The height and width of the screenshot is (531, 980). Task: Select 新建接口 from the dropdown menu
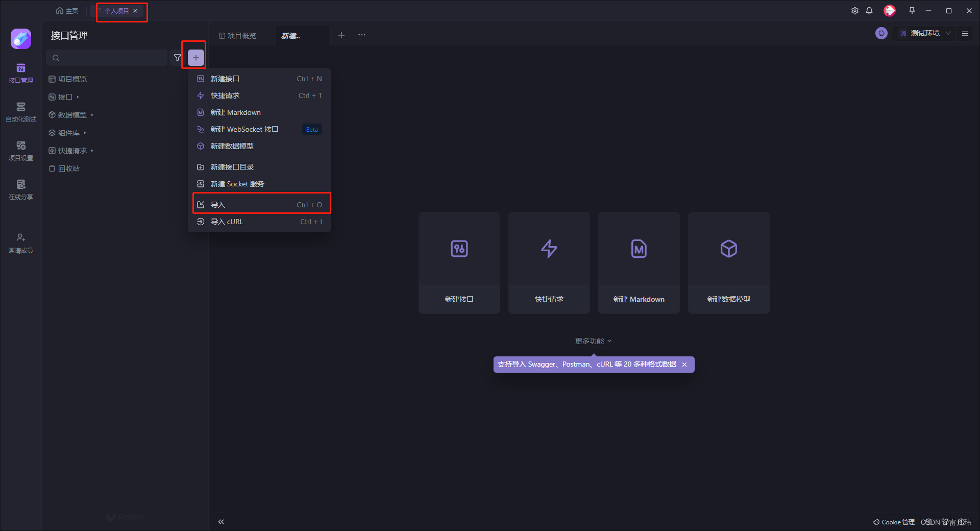259,79
